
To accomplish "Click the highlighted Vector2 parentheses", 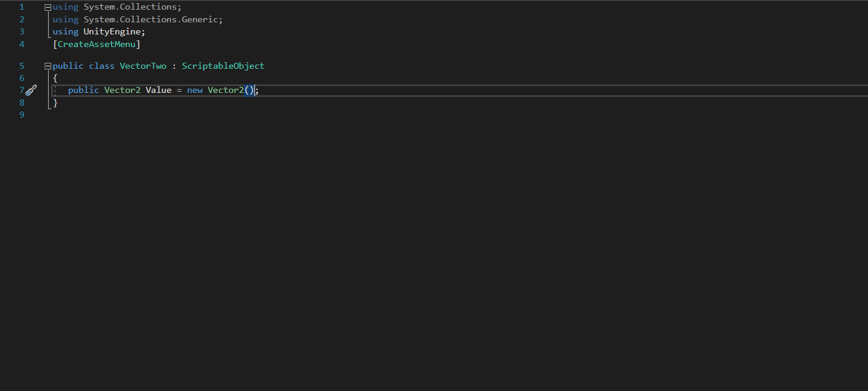I will coord(248,89).
